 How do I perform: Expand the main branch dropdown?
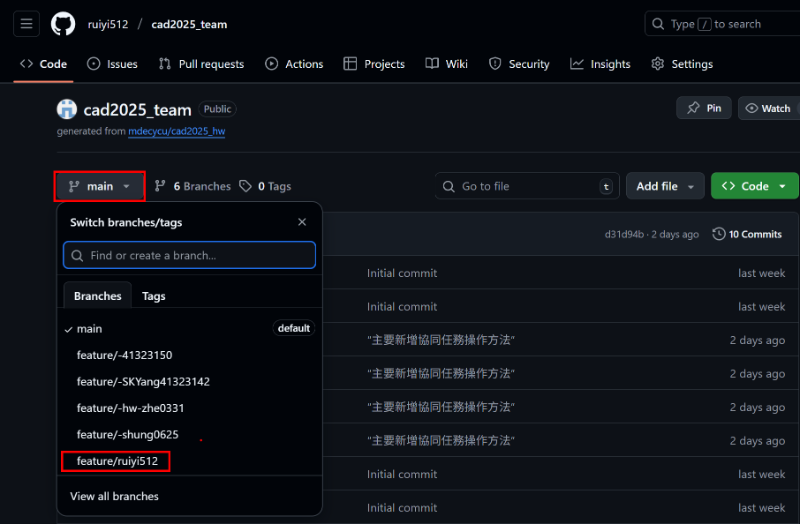pos(99,186)
